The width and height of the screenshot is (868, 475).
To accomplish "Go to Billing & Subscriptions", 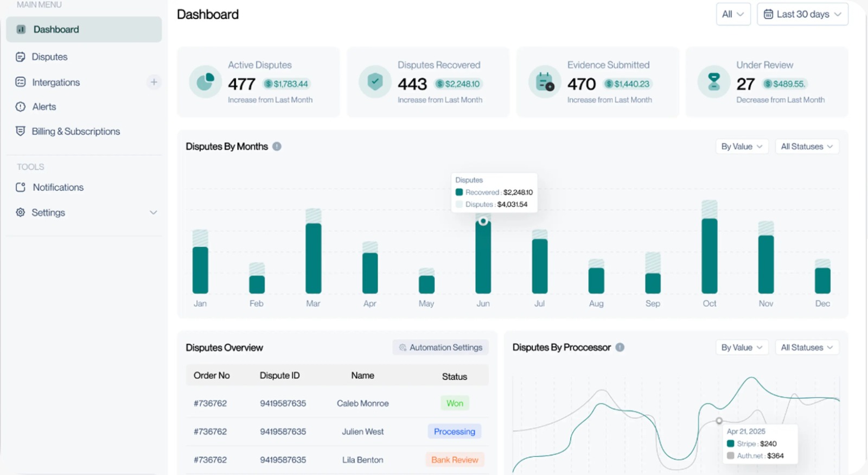I will 75,131.
